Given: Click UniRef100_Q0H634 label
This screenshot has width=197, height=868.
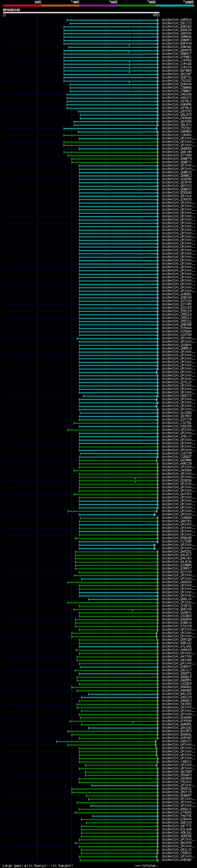Looking at the screenshot, I should (177, 84).
